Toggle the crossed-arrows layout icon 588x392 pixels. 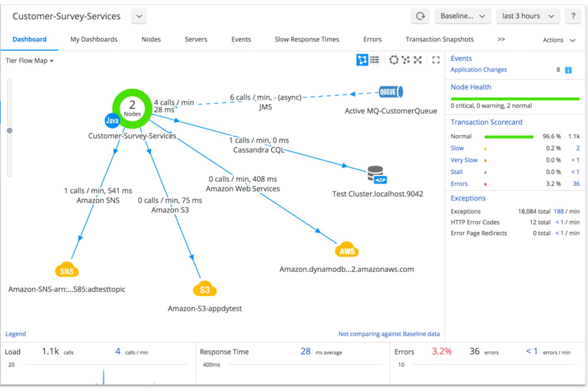tap(418, 60)
